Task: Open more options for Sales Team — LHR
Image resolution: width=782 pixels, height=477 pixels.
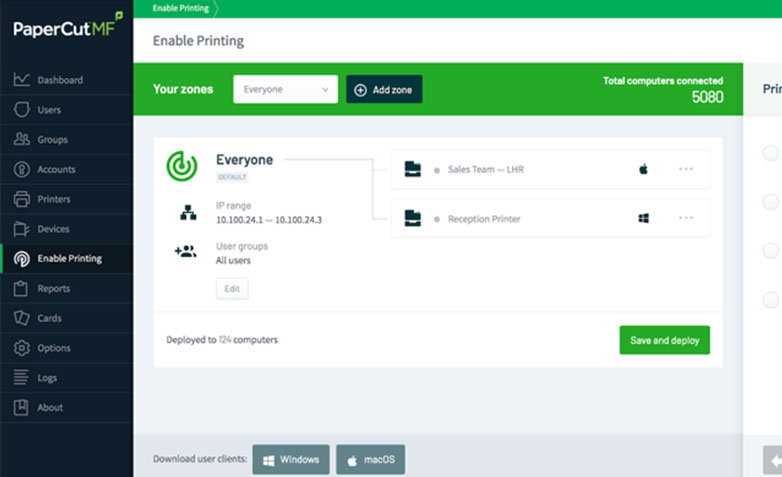Action: coord(686,169)
